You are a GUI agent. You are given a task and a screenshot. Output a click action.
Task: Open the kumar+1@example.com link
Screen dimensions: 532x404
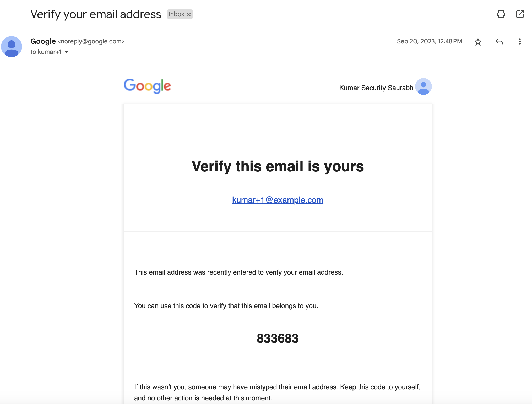[278, 200]
